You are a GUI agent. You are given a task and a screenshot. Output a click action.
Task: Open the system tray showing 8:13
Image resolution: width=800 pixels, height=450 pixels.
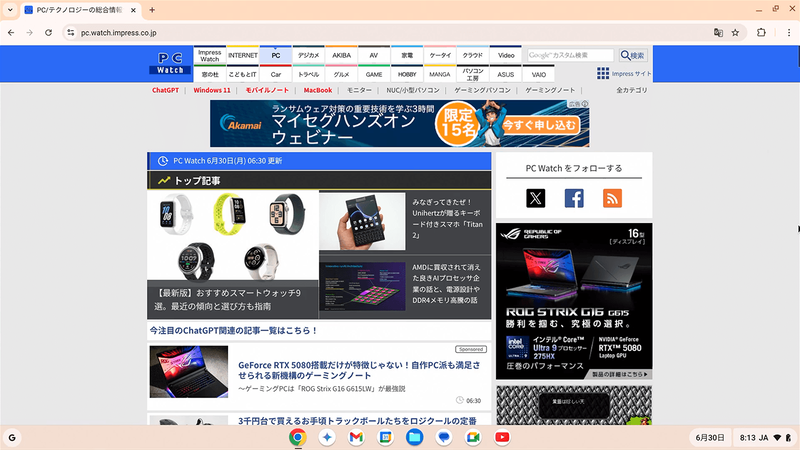(765, 438)
